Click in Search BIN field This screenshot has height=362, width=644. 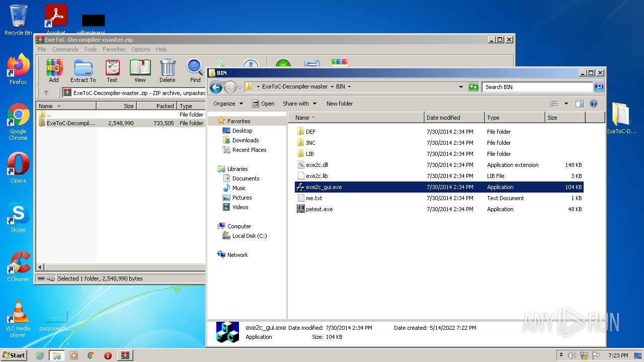coord(537,87)
